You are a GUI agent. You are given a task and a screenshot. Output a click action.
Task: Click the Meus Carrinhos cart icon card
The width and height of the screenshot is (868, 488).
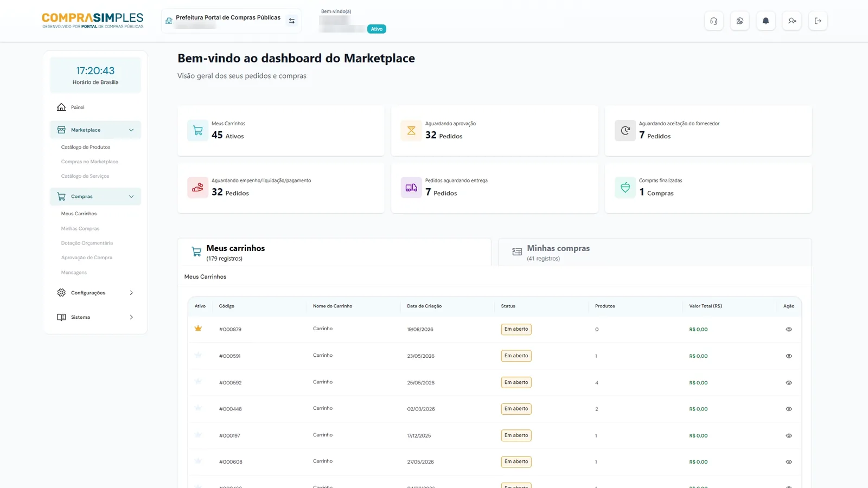pyautogui.click(x=197, y=131)
